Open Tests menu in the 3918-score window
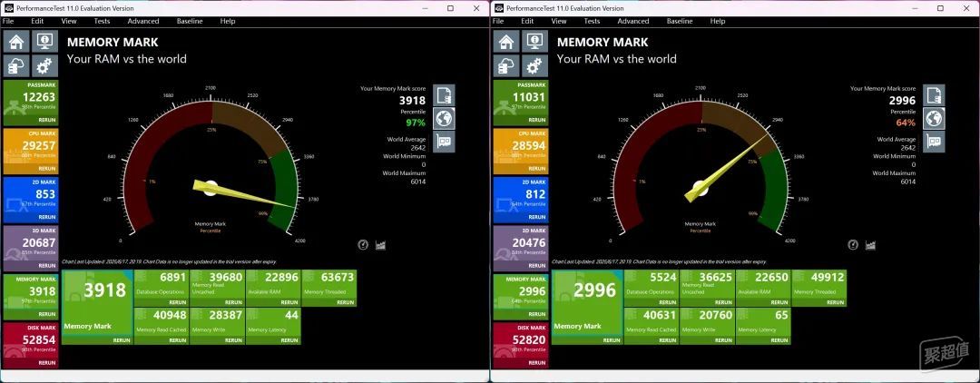This screenshot has width=980, height=383. click(x=102, y=21)
